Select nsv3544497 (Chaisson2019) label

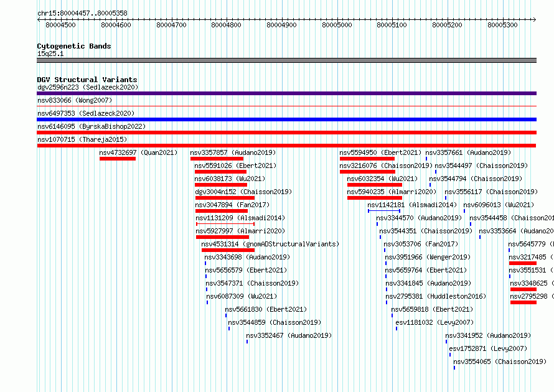click(x=481, y=166)
